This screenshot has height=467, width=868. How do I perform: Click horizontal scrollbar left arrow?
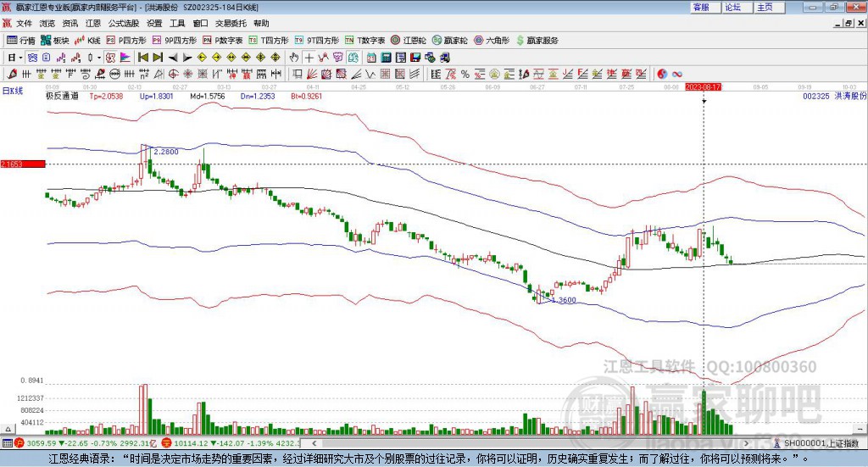click(x=314, y=443)
